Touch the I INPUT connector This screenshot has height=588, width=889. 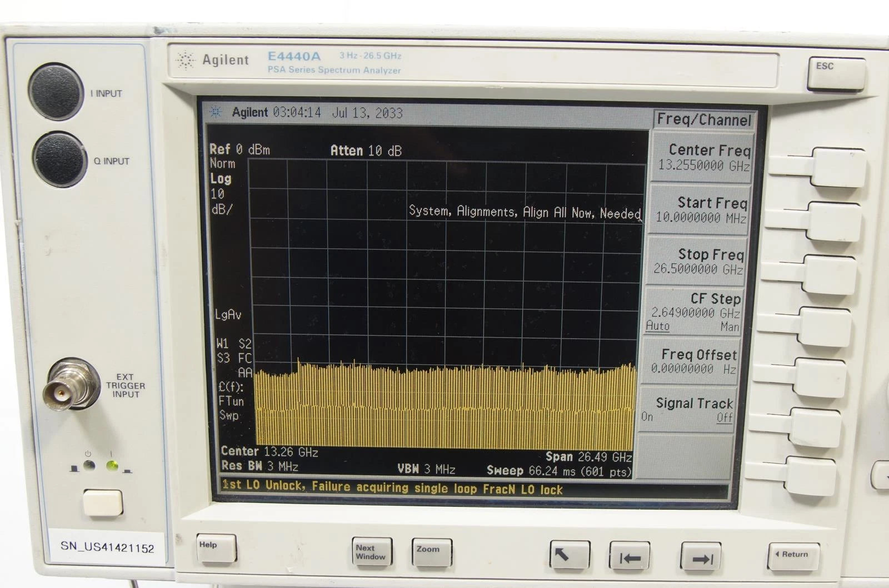56,92
